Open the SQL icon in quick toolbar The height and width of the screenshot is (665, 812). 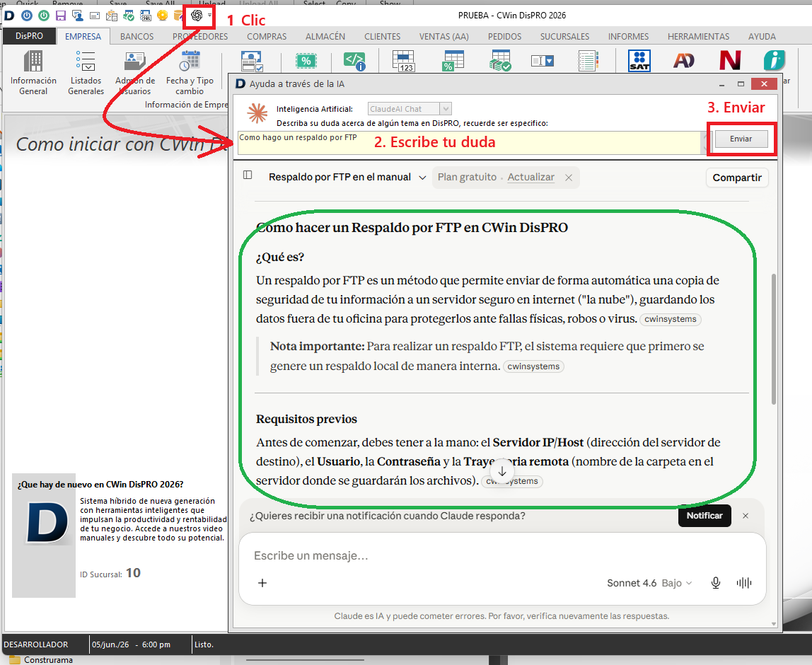pos(146,16)
